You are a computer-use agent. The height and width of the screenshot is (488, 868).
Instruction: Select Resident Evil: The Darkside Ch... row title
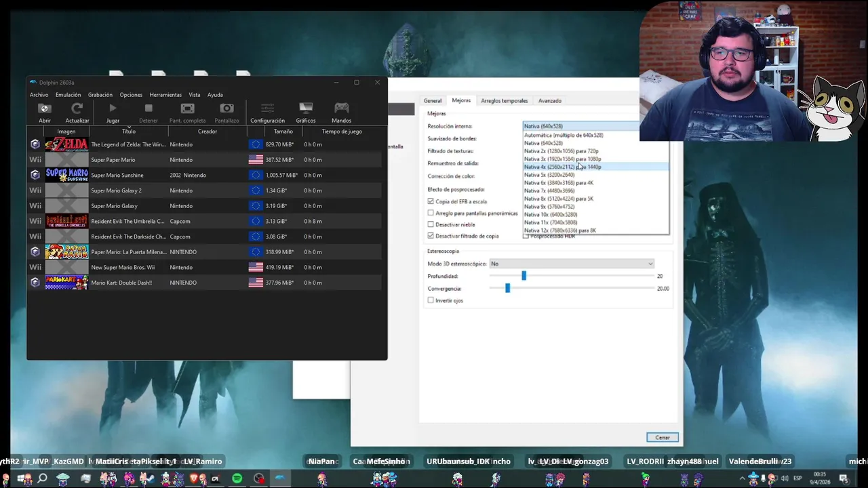(128, 237)
